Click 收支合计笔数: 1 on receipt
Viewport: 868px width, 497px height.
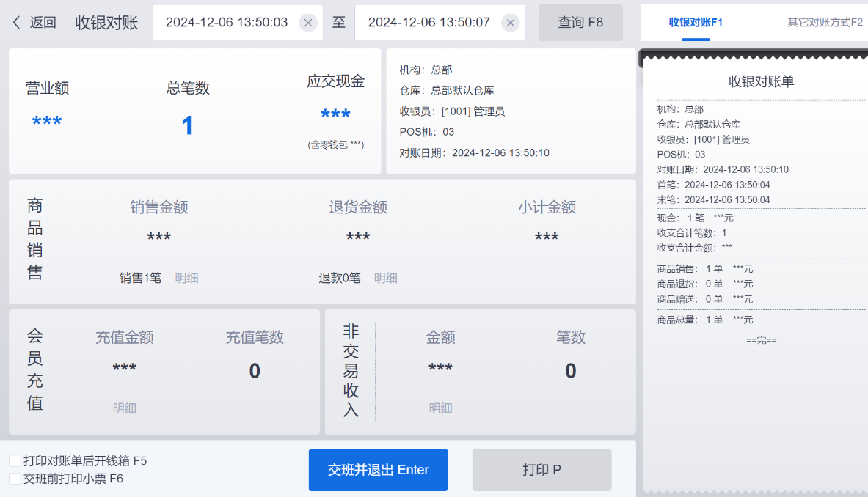(692, 233)
